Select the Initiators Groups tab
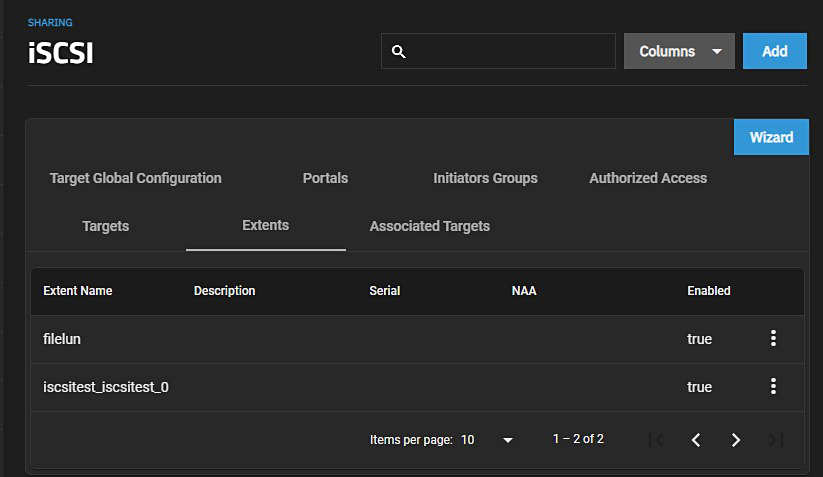Image resolution: width=823 pixels, height=477 pixels. click(485, 178)
